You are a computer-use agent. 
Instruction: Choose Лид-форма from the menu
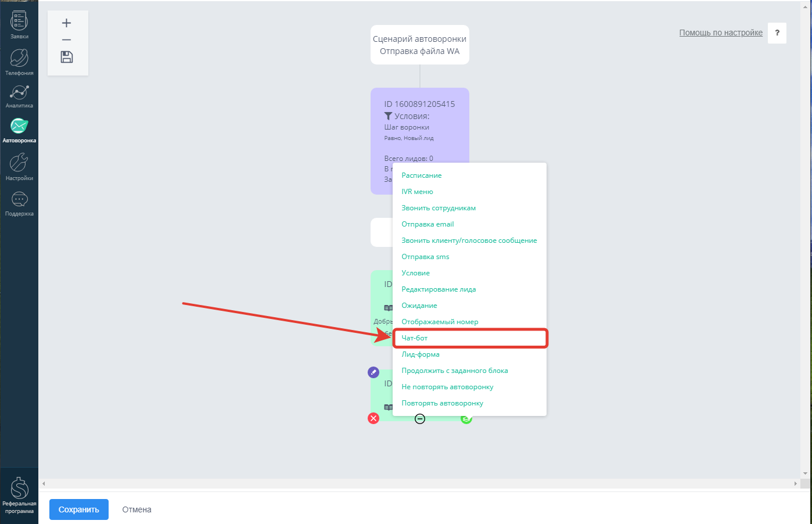(x=421, y=354)
